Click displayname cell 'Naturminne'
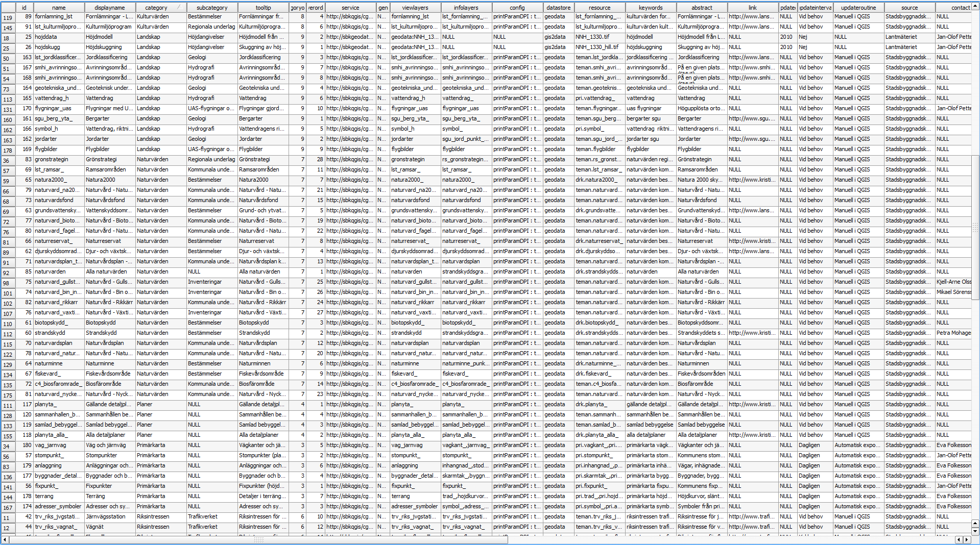This screenshot has height=545, width=980. pyautogui.click(x=110, y=363)
